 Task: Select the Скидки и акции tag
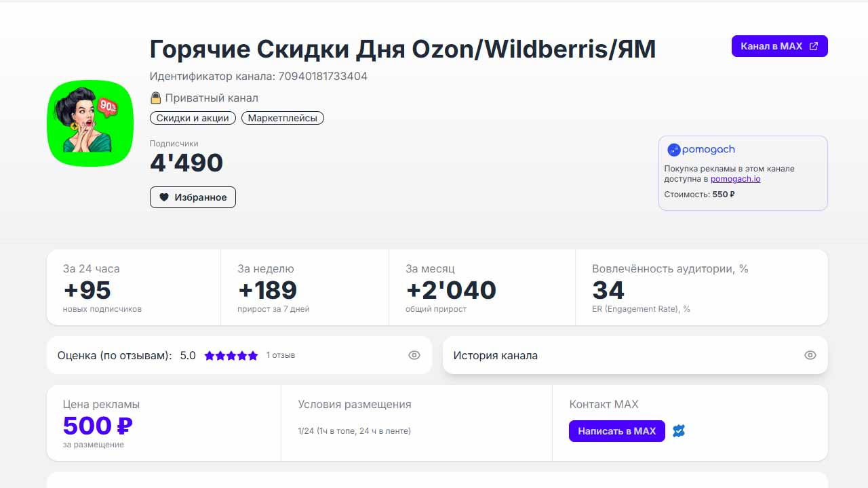click(193, 118)
